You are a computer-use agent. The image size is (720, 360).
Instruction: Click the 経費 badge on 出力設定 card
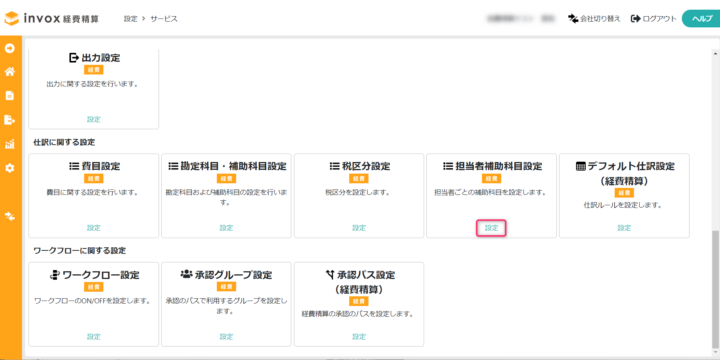click(94, 70)
